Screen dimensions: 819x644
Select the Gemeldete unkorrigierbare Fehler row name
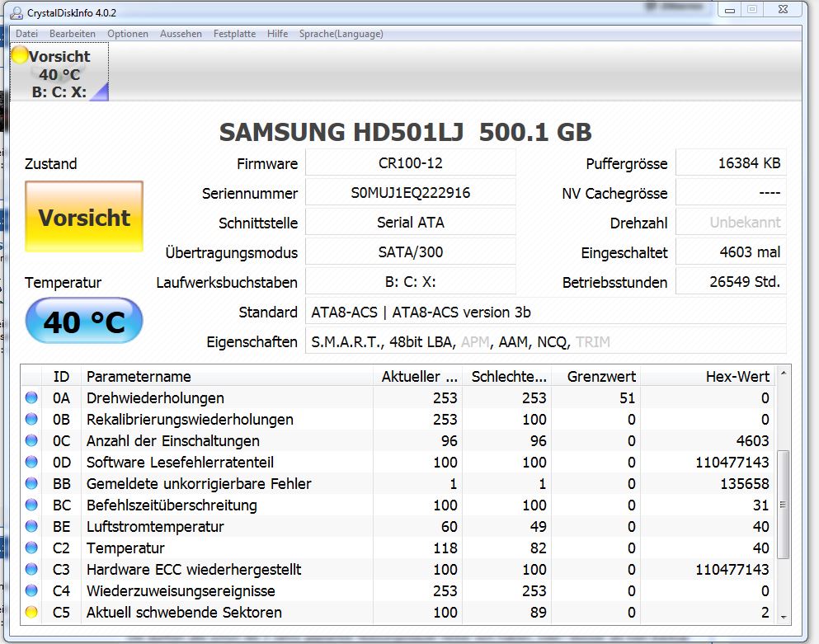(x=199, y=484)
